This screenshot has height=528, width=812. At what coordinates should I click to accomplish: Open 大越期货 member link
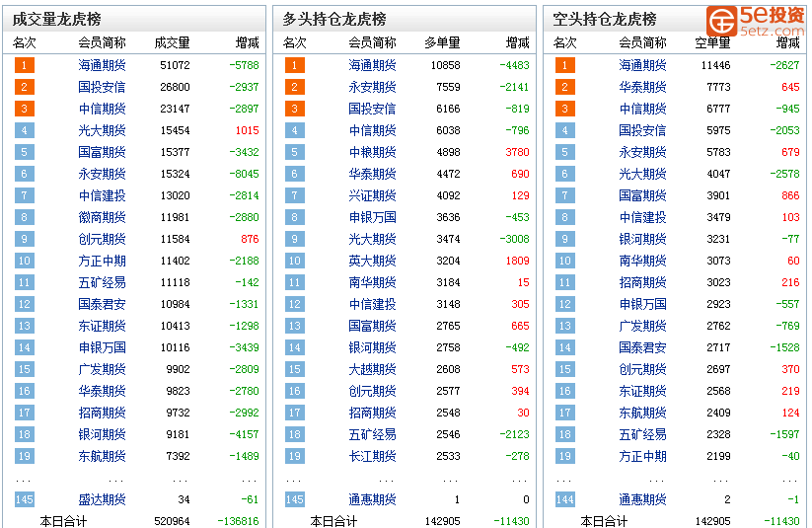pyautogui.click(x=372, y=369)
